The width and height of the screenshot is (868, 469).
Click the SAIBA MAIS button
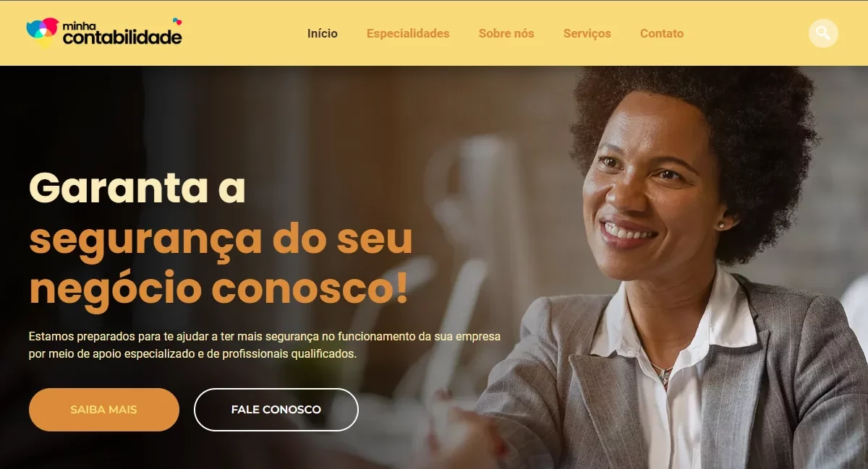point(104,410)
